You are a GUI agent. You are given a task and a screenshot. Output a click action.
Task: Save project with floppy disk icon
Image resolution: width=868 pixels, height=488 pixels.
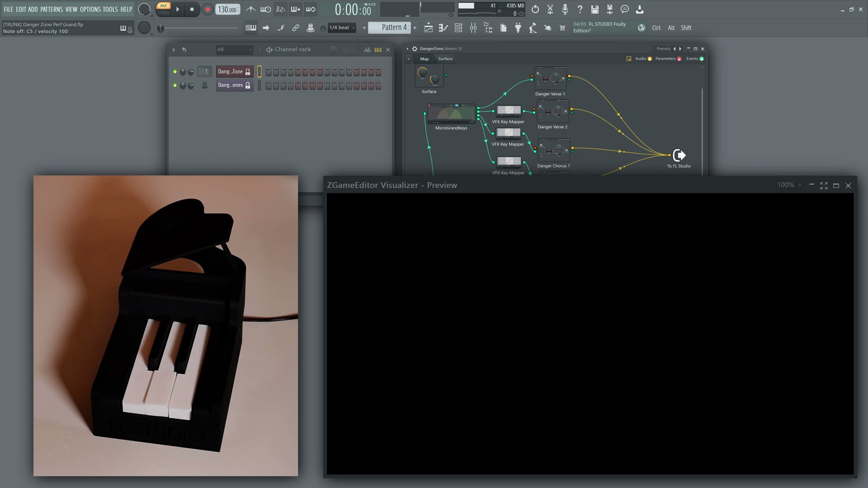(x=595, y=9)
